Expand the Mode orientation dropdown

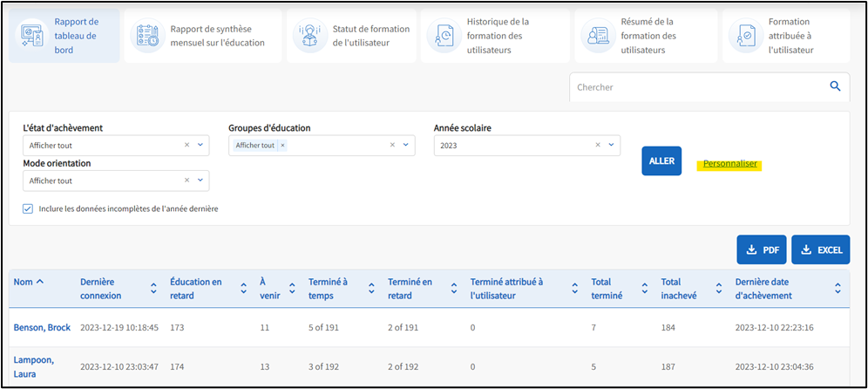pos(200,181)
